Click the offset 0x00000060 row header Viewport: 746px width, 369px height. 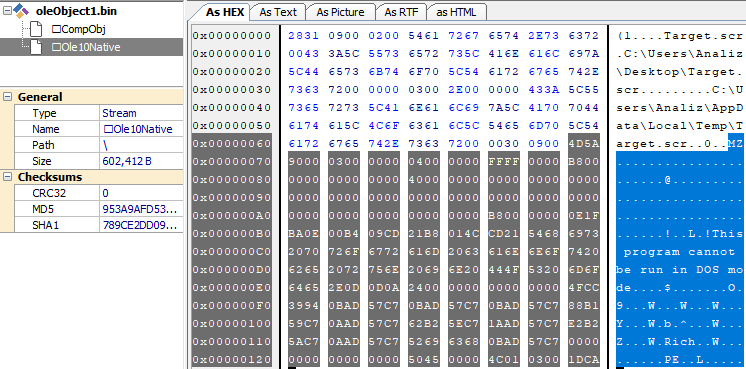(232, 144)
